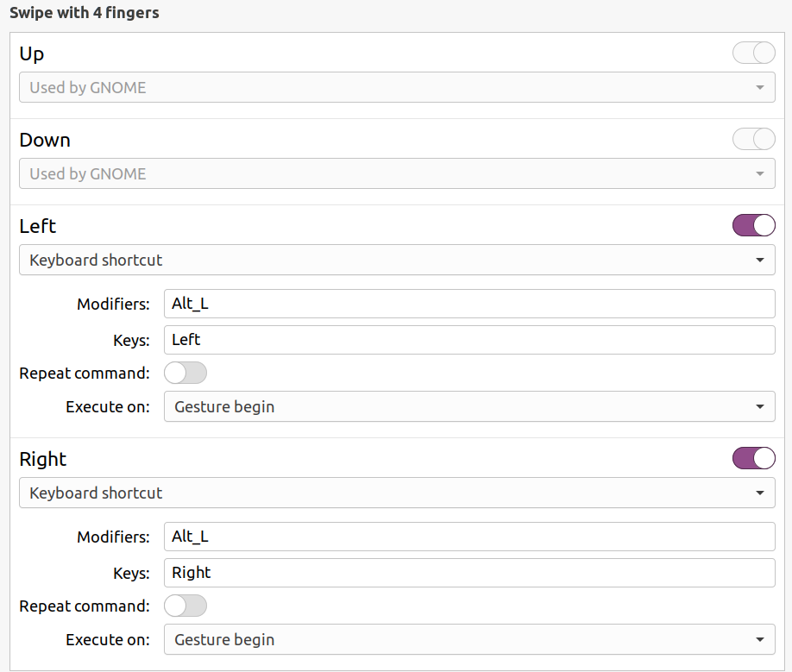Click the 'Up' gesture label
This screenshot has height=672, width=792.
(32, 54)
